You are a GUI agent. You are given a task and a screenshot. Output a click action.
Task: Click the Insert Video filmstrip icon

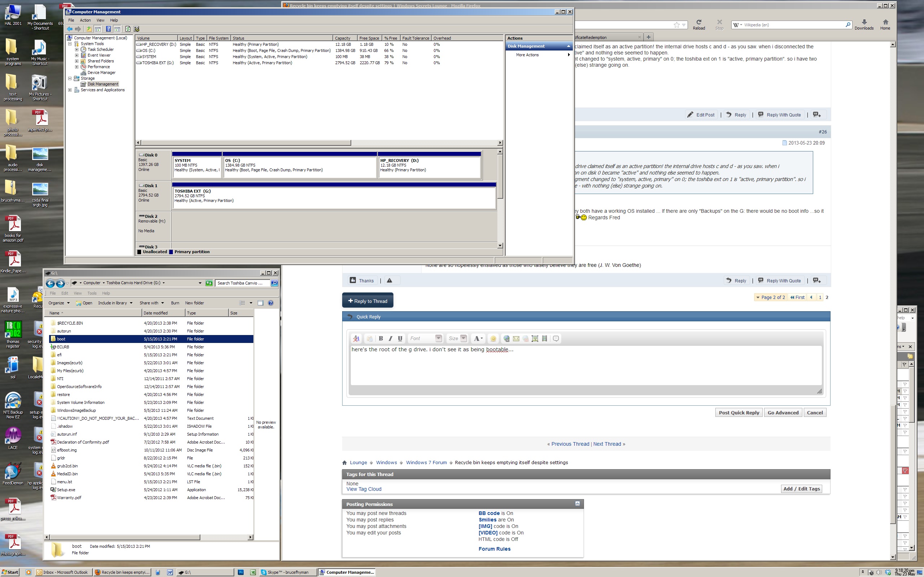click(x=544, y=339)
